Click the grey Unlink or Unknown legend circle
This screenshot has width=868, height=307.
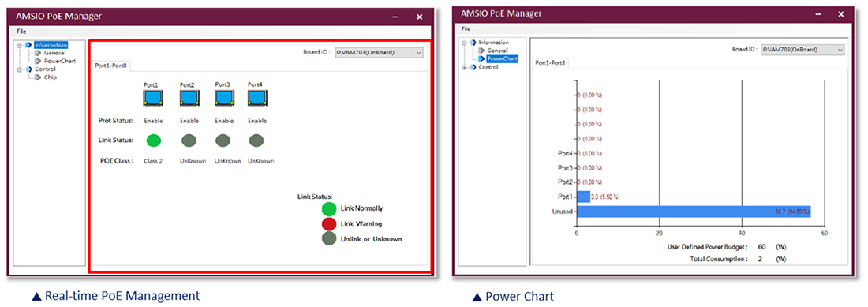point(329,239)
